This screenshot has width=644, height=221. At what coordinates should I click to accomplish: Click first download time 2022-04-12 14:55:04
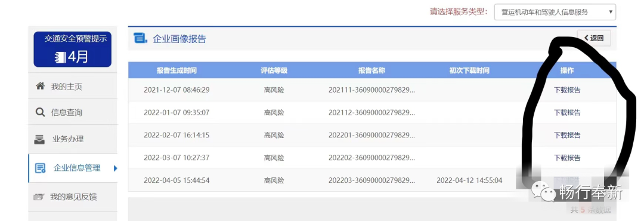(x=469, y=180)
